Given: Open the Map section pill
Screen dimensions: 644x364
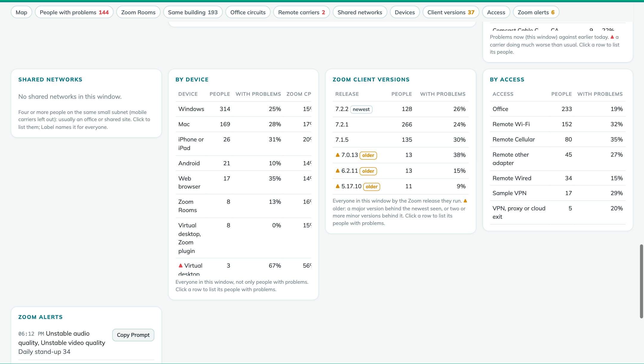Looking at the screenshot, I should tap(21, 12).
